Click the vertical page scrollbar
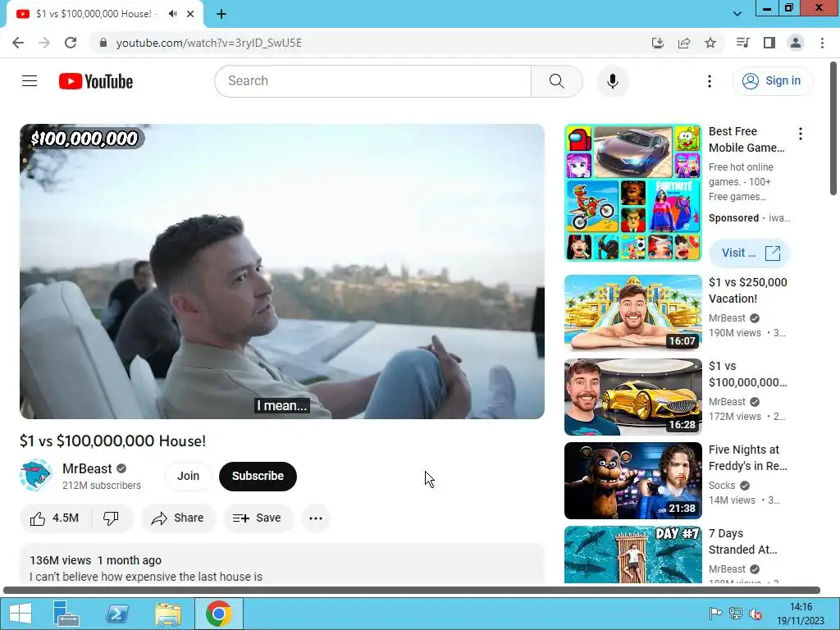The height and width of the screenshot is (630, 840). [834, 129]
